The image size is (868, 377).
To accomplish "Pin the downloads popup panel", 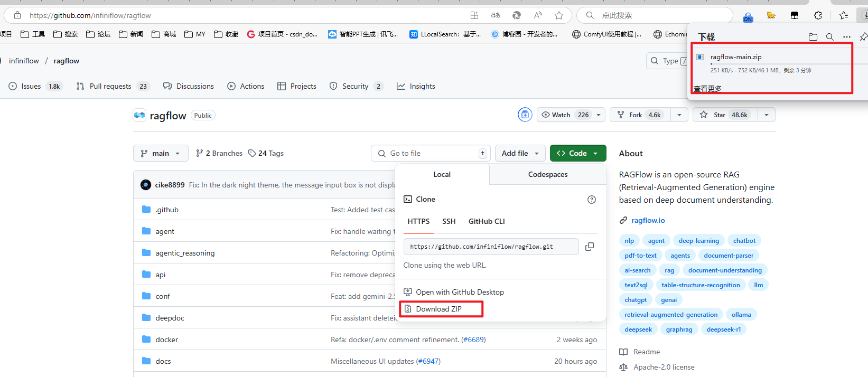I will click(x=863, y=37).
